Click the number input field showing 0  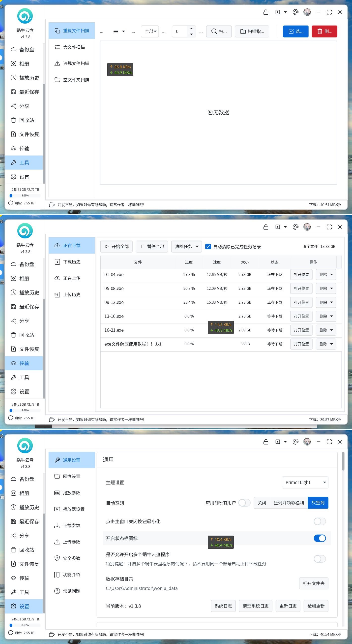point(180,32)
